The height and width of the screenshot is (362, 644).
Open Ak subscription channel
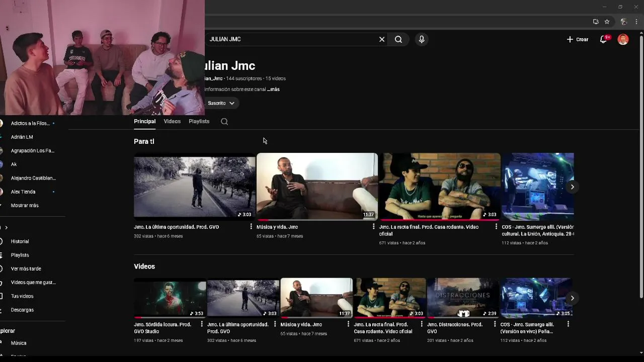pyautogui.click(x=14, y=164)
